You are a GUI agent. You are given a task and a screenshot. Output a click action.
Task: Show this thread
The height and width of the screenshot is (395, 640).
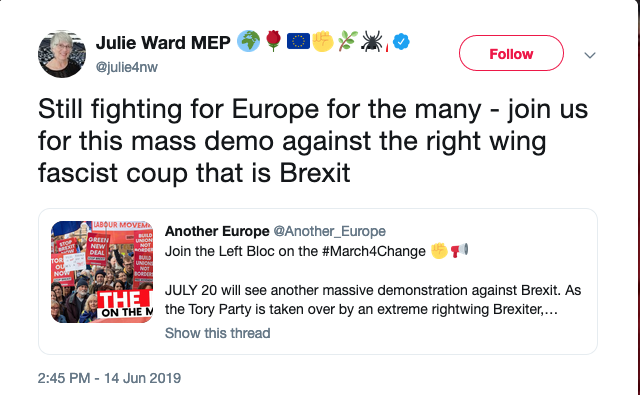[218, 333]
